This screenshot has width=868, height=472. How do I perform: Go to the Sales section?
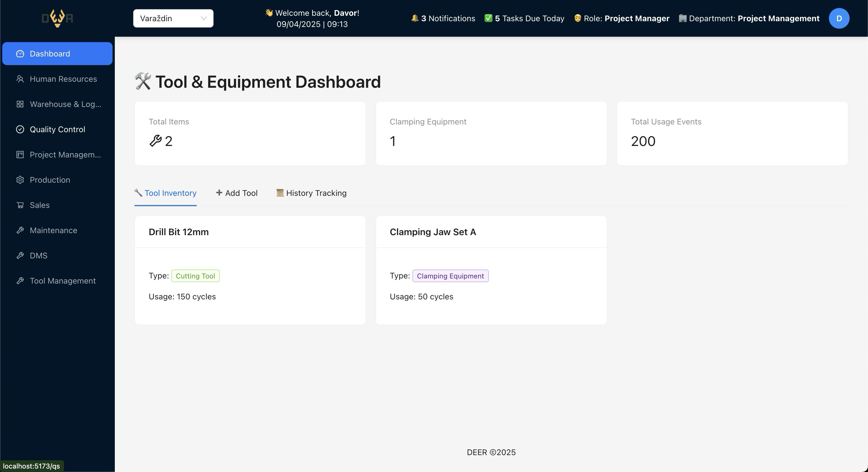click(x=57, y=205)
